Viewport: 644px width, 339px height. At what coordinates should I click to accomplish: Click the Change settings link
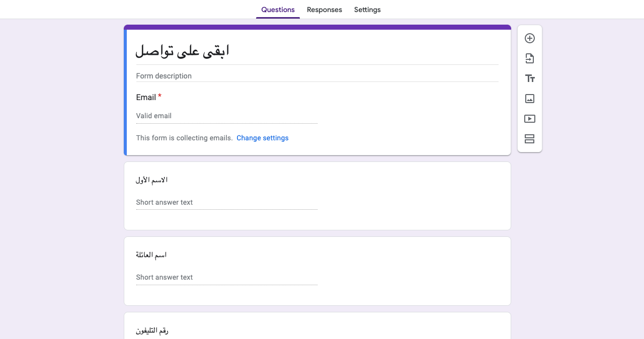pyautogui.click(x=263, y=138)
